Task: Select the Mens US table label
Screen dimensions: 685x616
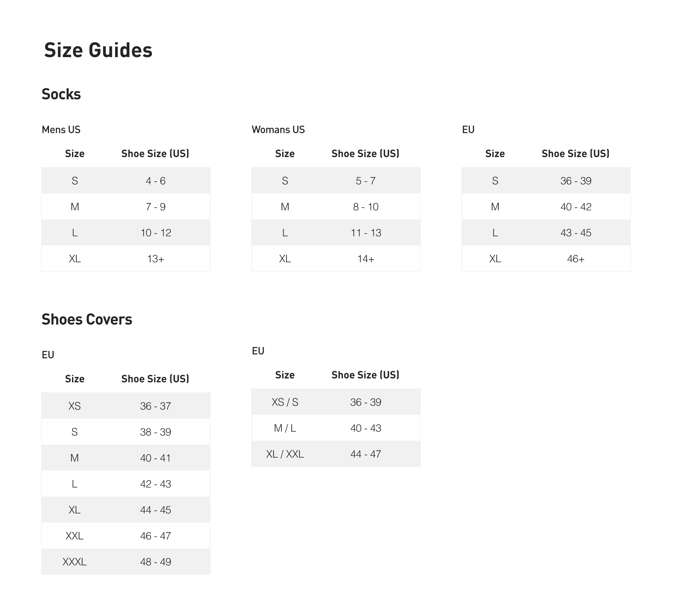Action: pyautogui.click(x=61, y=129)
